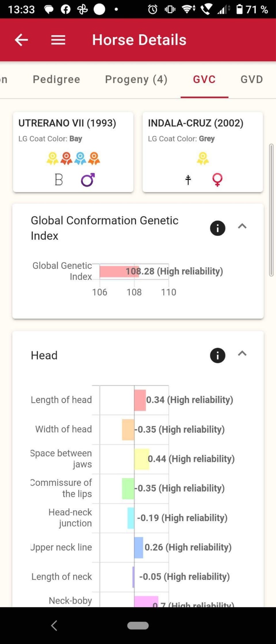Switch to the GVD tab
Viewport: 276px width, 644px height.
point(252,79)
